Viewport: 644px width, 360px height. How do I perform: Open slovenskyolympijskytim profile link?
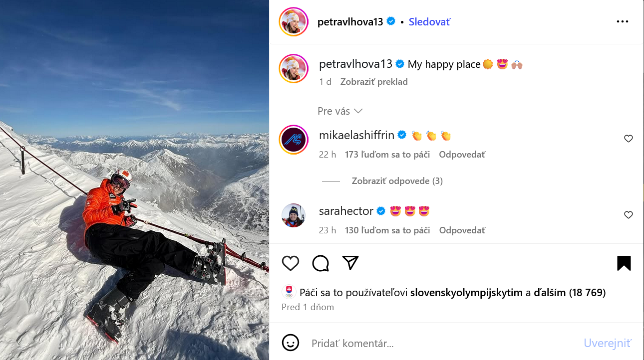click(x=466, y=293)
